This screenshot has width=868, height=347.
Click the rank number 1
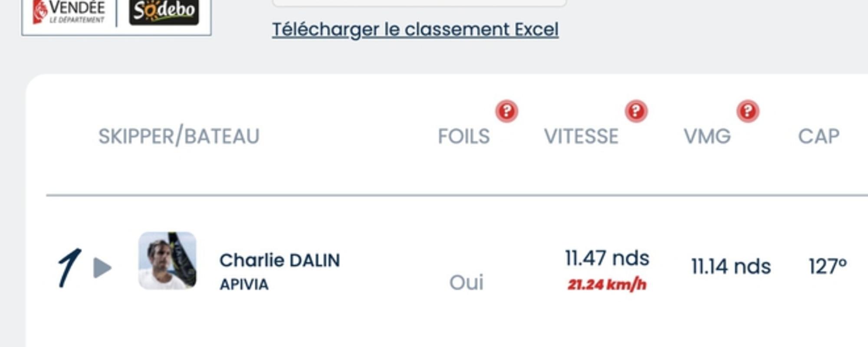click(69, 267)
